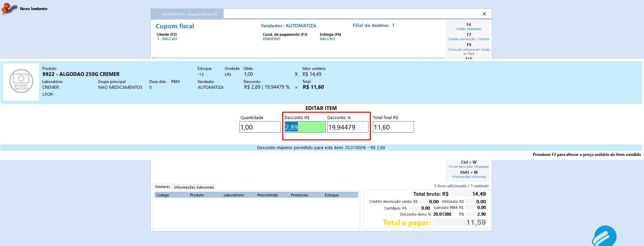
Task: Open F7 Crédito devolução / Pontos
Action: pos(469,37)
